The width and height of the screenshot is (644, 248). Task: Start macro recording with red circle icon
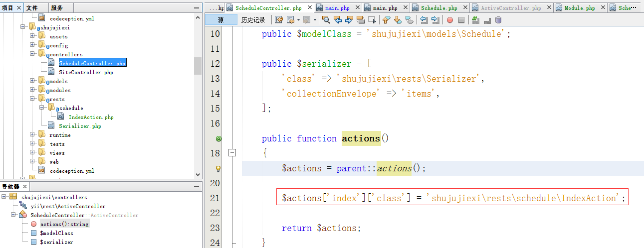coord(449,20)
